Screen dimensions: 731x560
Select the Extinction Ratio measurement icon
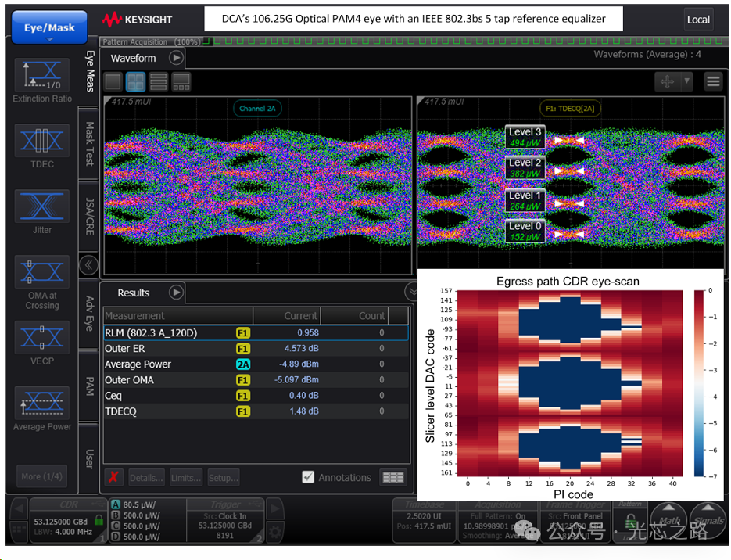[41, 74]
